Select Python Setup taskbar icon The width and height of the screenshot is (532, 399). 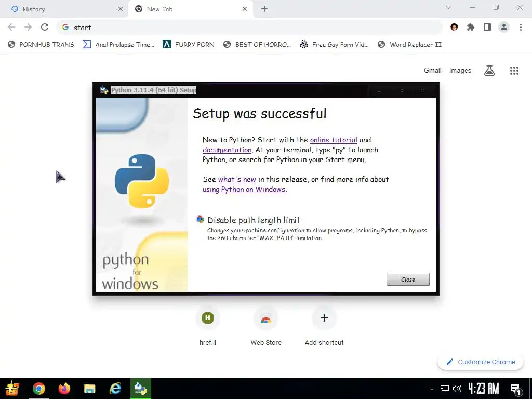pyautogui.click(x=140, y=389)
